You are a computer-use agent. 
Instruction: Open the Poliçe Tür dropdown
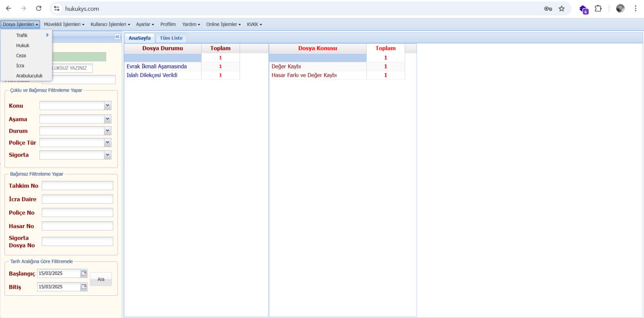pos(108,143)
